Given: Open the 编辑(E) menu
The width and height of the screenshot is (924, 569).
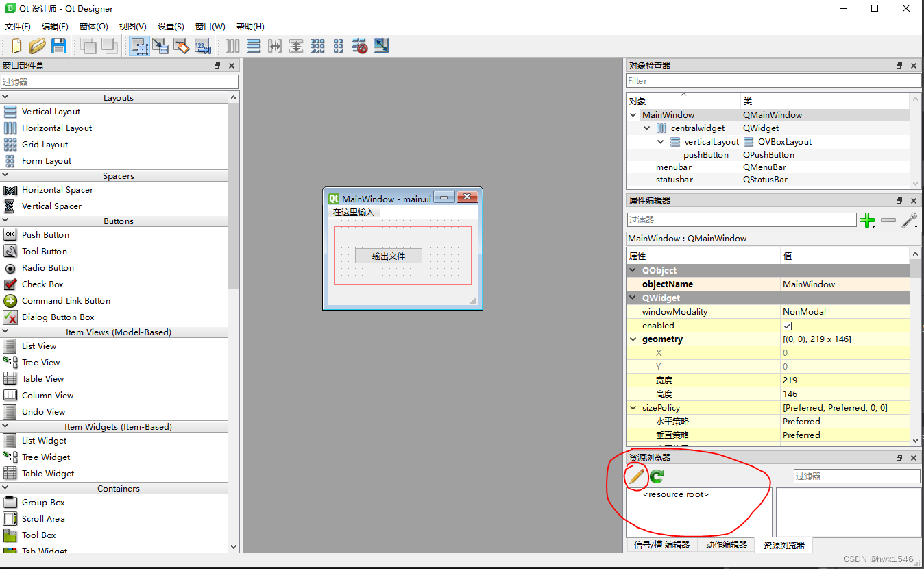Looking at the screenshot, I should point(55,27).
